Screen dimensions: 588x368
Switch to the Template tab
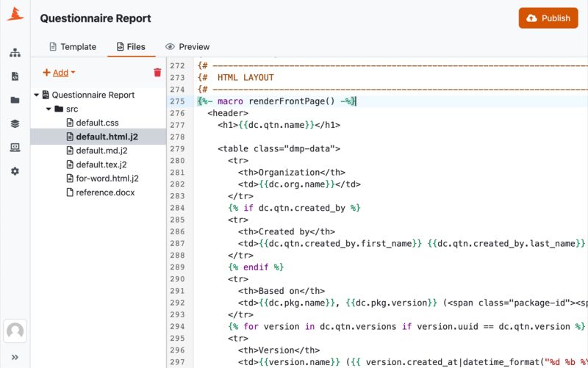click(73, 47)
